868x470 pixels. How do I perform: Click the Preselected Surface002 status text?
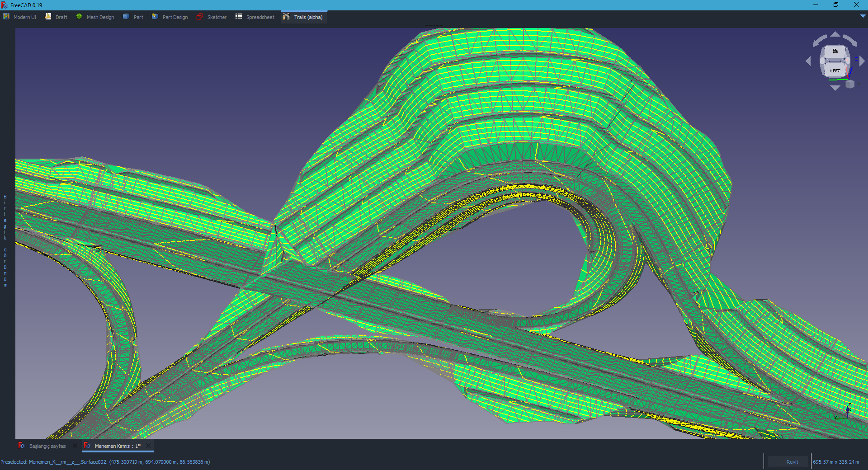pos(105,462)
